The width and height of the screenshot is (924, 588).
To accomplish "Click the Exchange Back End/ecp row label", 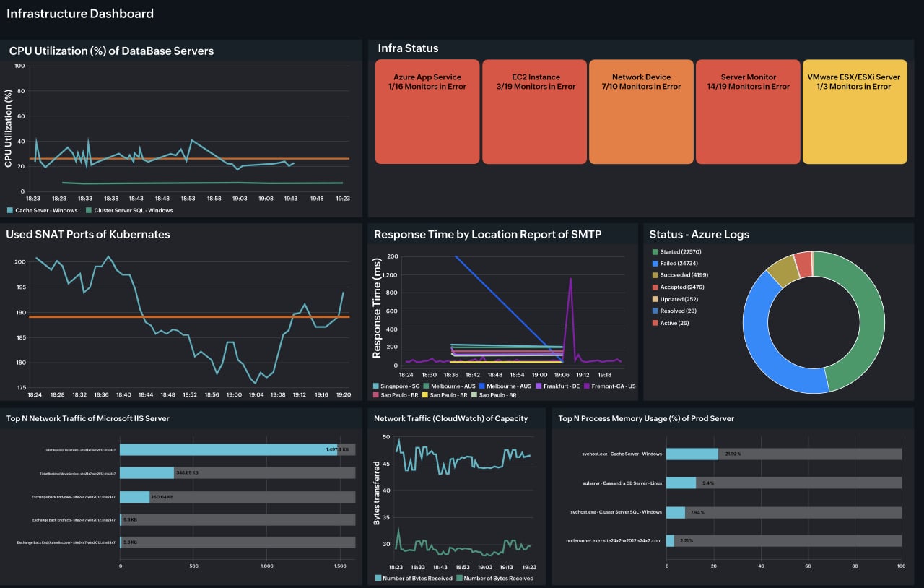I will 74,520.
